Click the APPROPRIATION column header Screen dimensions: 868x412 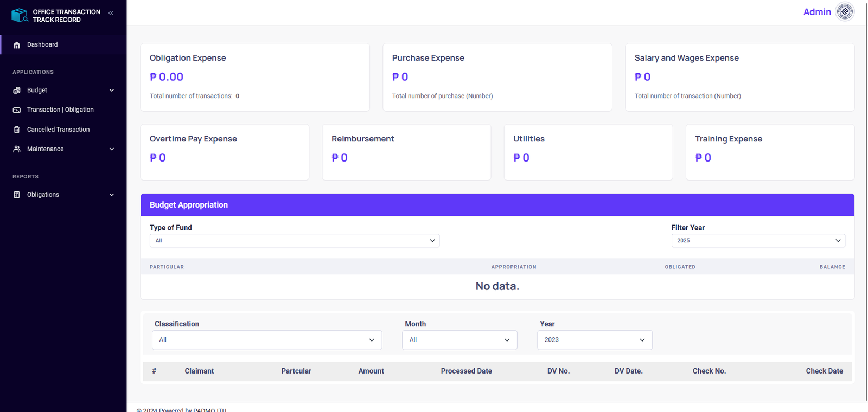click(514, 267)
